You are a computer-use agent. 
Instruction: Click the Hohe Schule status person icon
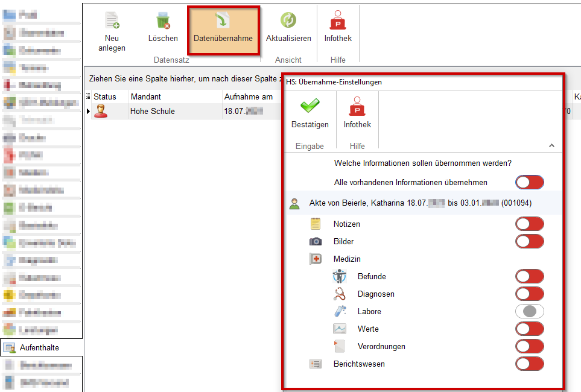pyautogui.click(x=101, y=111)
